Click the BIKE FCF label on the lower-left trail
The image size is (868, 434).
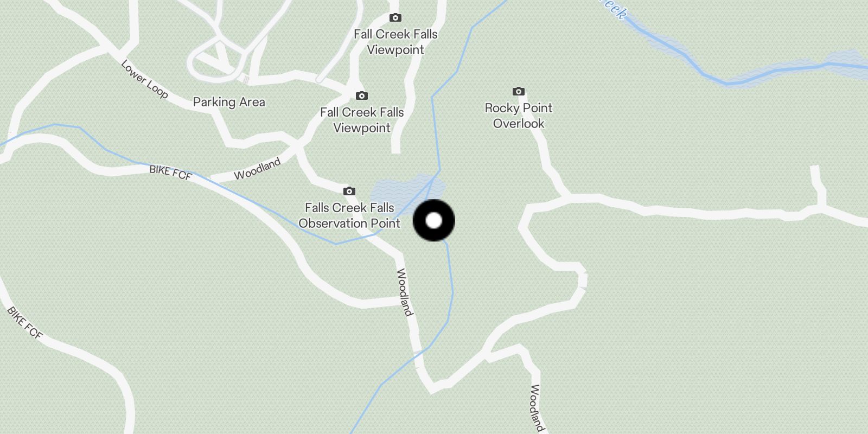pyautogui.click(x=24, y=323)
